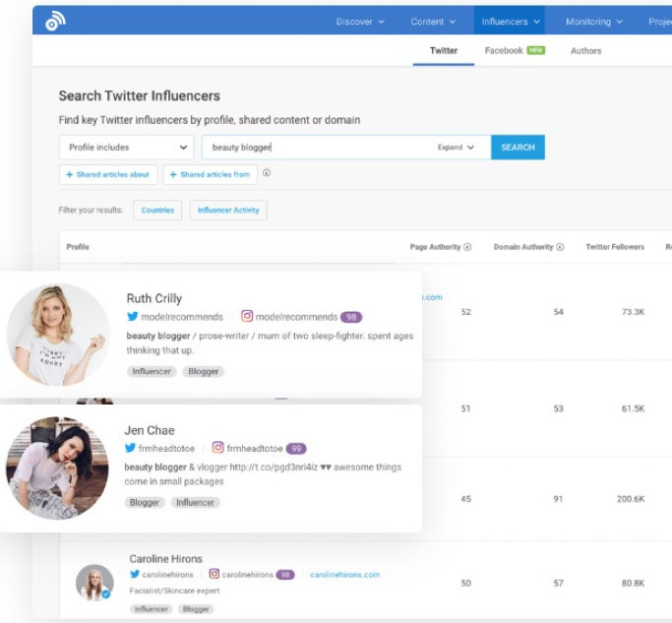The width and height of the screenshot is (672, 623).
Task: Click Jen Chae's Influencer tag
Action: [196, 503]
